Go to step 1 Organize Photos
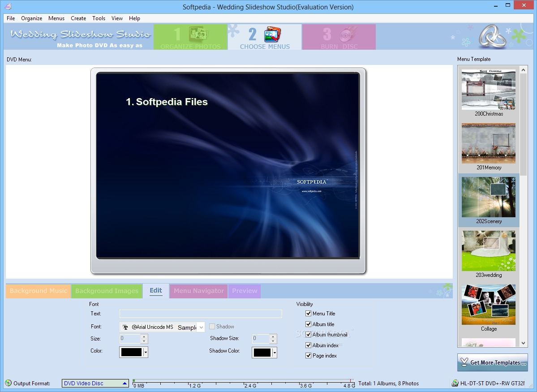Screen dimensions: 537x392 tap(190, 37)
